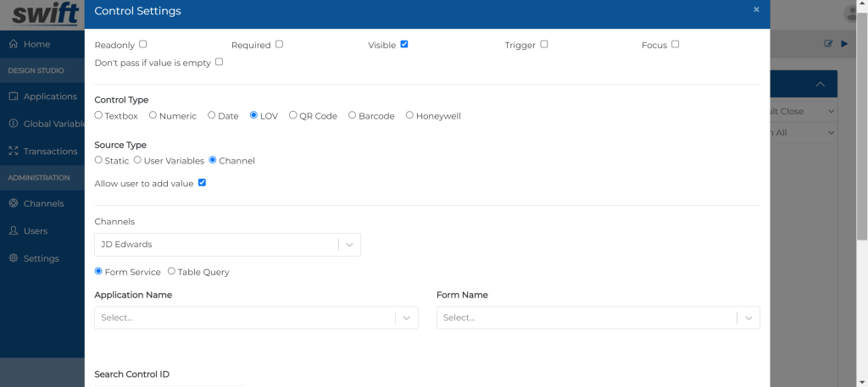The width and height of the screenshot is (868, 387).
Task: Click the edit icon at top right
Action: tap(829, 44)
